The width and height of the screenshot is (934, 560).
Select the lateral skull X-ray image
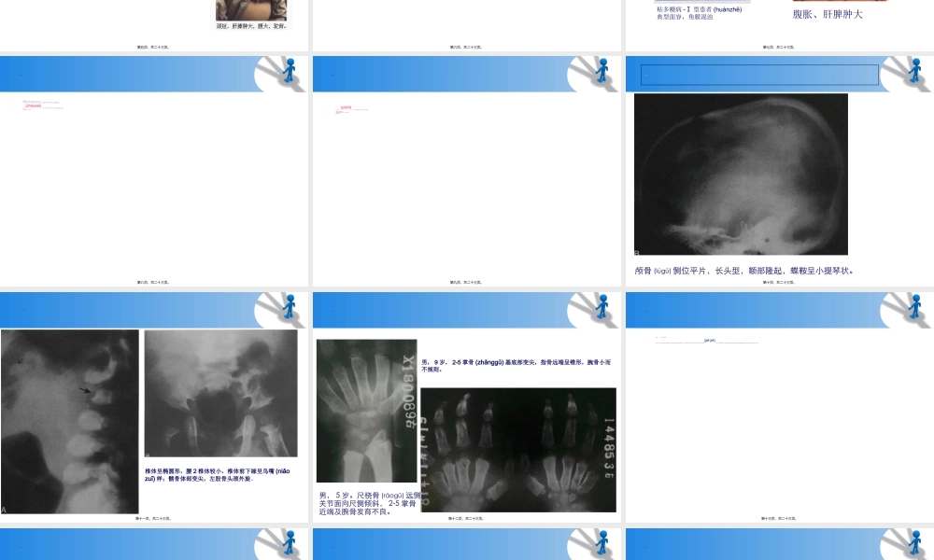point(741,174)
